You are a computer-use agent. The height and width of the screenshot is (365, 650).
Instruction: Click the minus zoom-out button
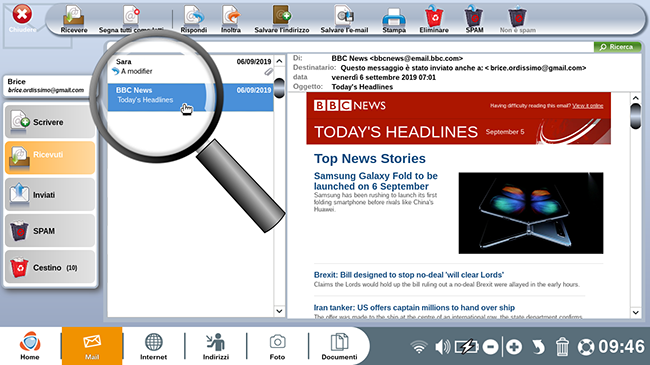[x=490, y=347]
